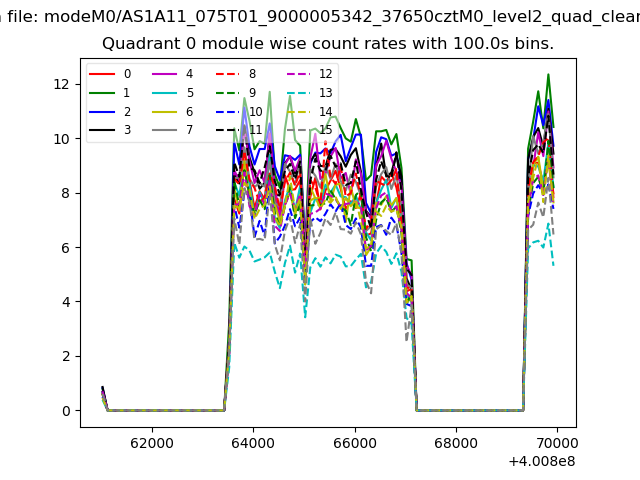
Task: Click legend label 9
Action: click(252, 93)
